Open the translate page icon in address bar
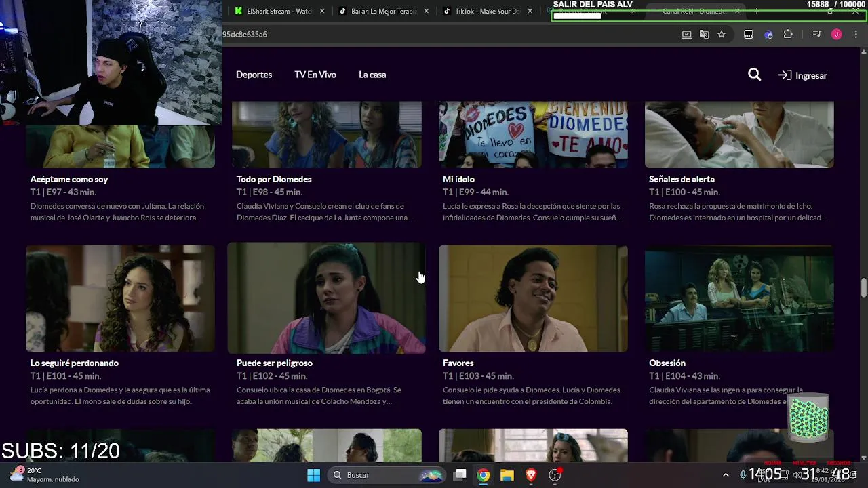 coord(704,34)
